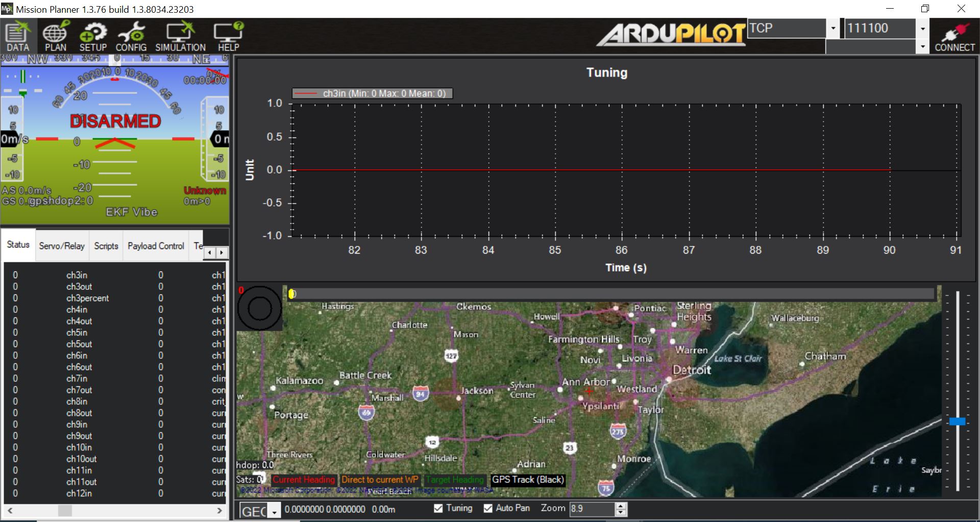The height and width of the screenshot is (522, 980).
Task: Uncheck the Auto Pan checkbox
Action: point(488,508)
